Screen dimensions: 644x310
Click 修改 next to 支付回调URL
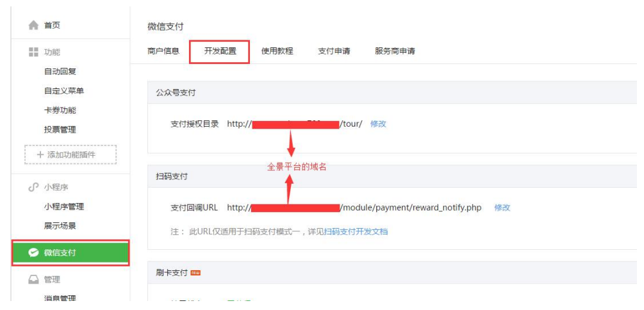502,208
